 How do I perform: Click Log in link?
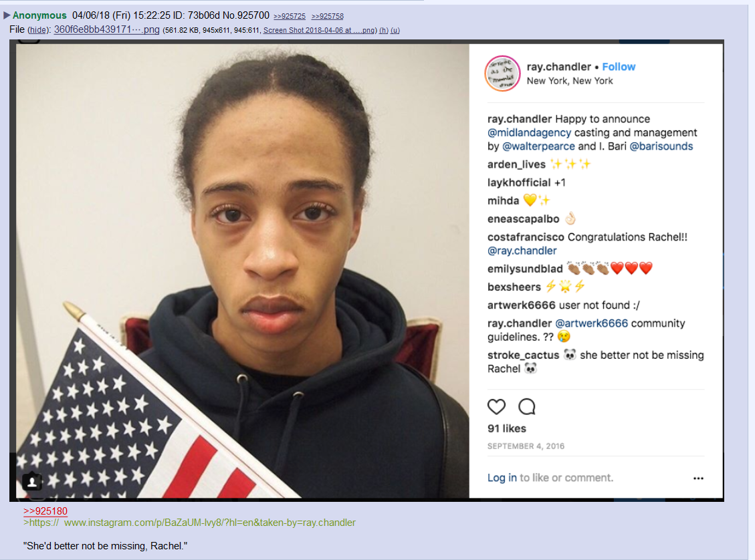[502, 478]
